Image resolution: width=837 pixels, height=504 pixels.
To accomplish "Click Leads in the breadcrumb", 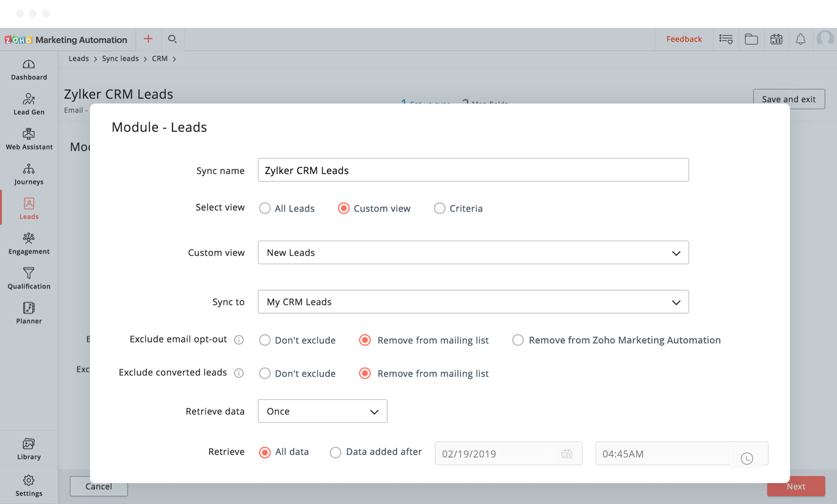I will (x=78, y=59).
